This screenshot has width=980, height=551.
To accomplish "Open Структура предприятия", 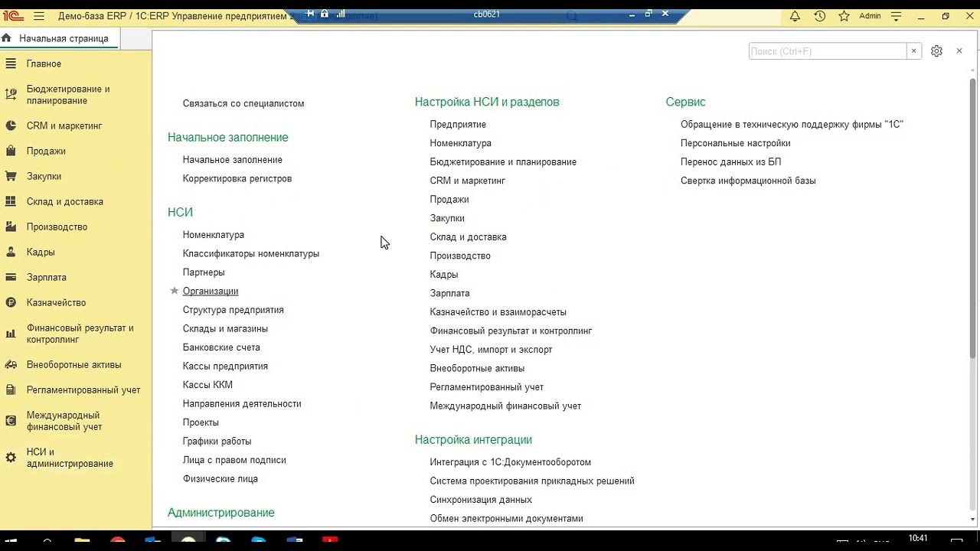I will coord(234,310).
